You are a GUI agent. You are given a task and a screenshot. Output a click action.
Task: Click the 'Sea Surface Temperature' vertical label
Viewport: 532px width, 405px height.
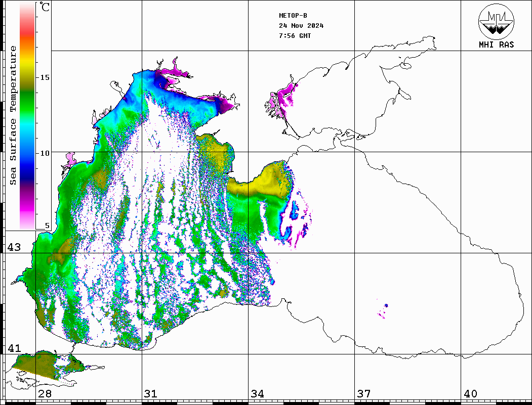(13, 115)
